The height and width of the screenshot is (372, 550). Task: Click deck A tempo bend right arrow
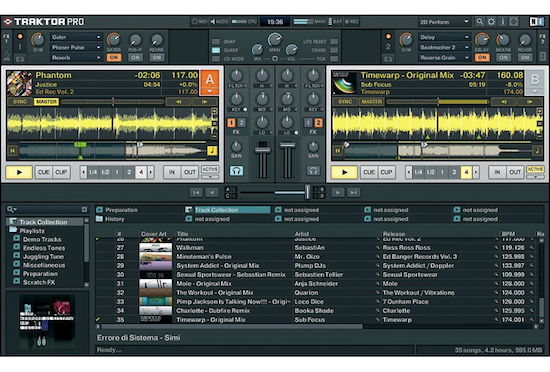204,102
